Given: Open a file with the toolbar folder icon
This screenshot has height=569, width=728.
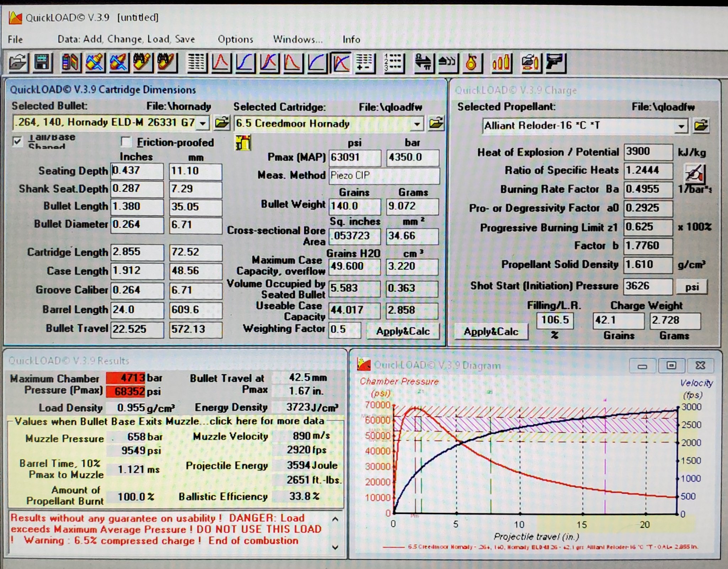Looking at the screenshot, I should [18, 63].
